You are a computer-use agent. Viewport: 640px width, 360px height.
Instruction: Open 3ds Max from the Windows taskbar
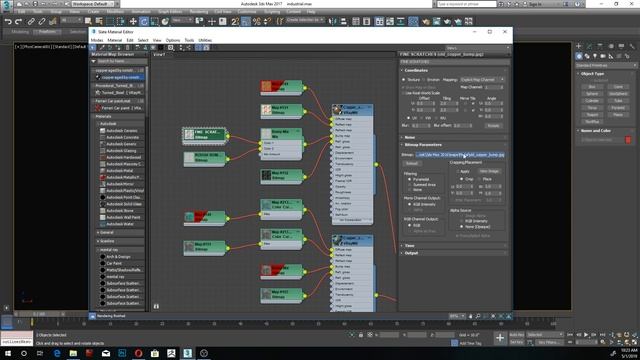[187, 353]
